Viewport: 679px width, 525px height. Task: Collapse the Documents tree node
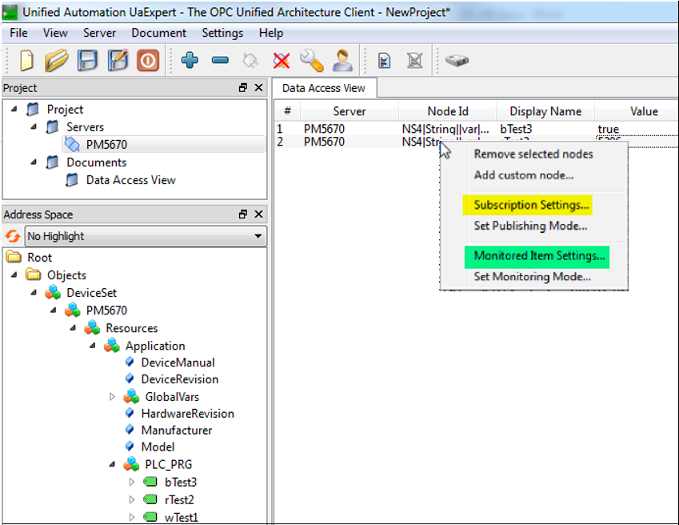click(x=33, y=162)
